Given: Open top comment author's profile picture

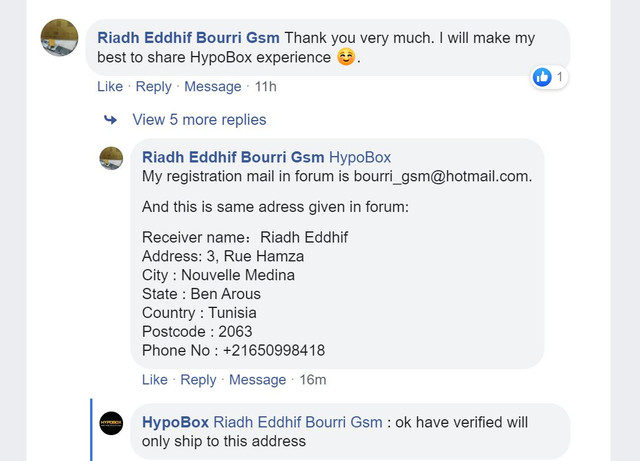Looking at the screenshot, I should click(59, 38).
